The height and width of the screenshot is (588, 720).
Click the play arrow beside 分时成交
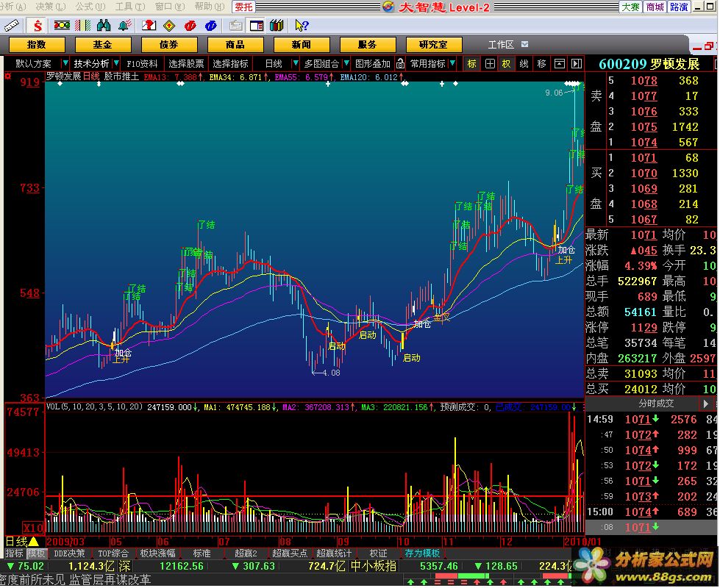tap(706, 404)
